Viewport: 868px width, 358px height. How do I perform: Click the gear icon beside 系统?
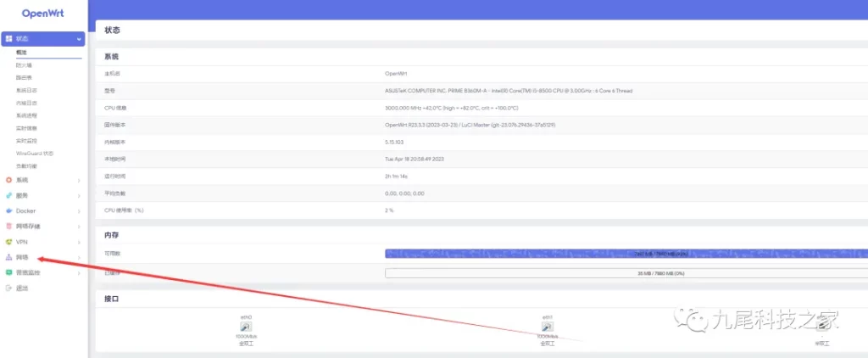(x=8, y=180)
